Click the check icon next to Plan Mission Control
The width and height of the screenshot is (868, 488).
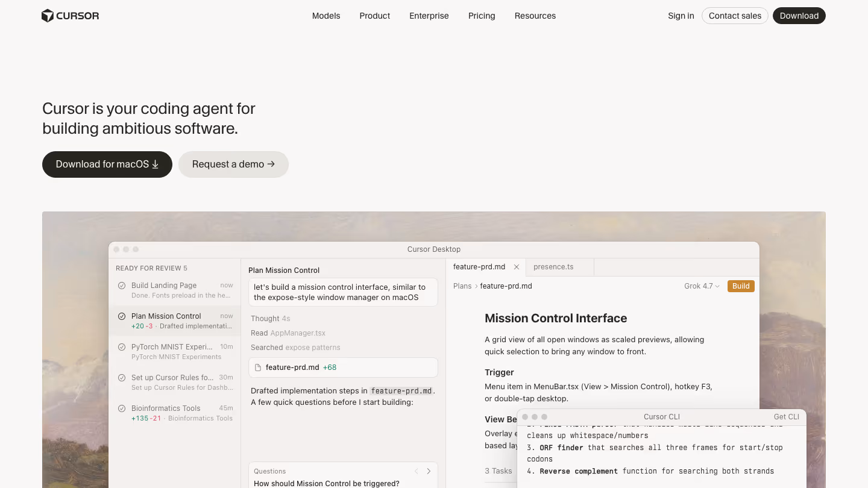click(122, 316)
